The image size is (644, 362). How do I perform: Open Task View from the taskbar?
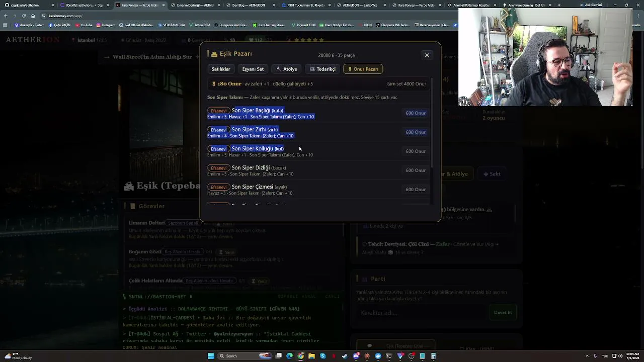(278, 356)
